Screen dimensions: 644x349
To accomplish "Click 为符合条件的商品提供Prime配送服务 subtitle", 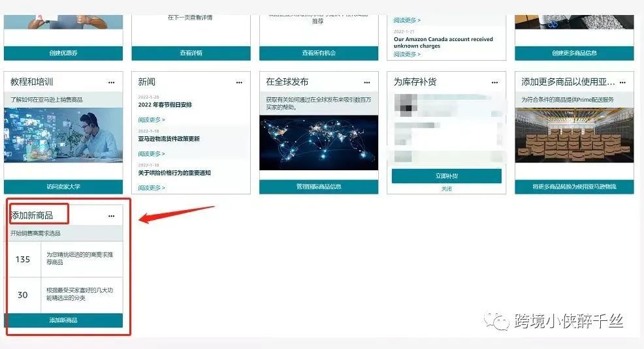I will [x=568, y=100].
